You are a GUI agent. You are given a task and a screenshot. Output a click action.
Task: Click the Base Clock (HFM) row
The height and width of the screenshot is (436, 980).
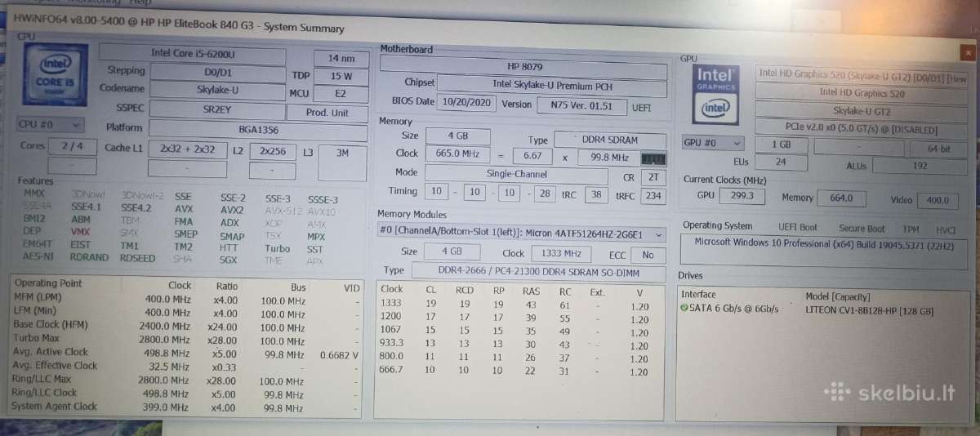click(187, 326)
